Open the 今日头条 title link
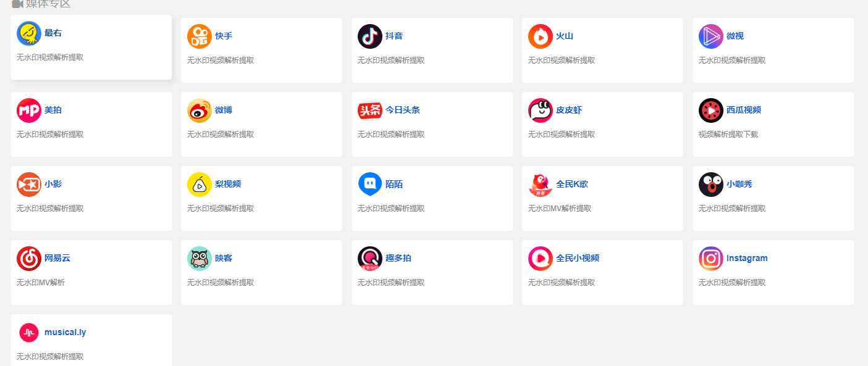 403,110
